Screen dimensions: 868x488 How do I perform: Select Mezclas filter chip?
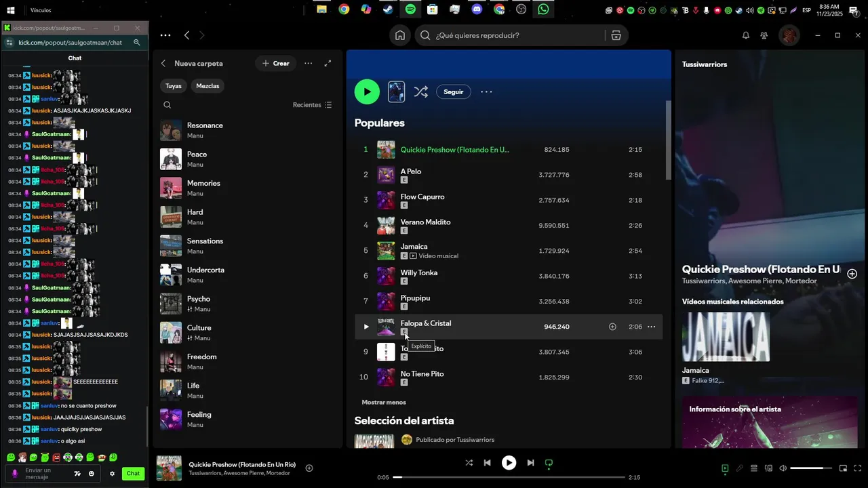[208, 86]
